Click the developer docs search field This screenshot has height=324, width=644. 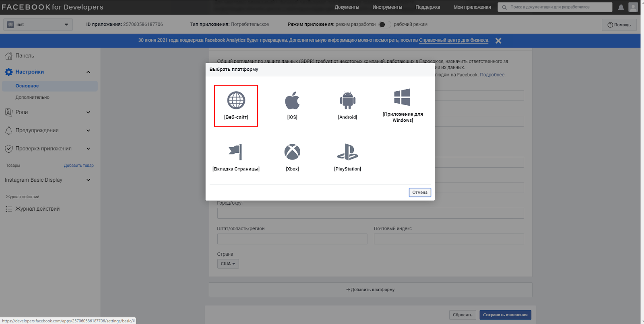[555, 7]
